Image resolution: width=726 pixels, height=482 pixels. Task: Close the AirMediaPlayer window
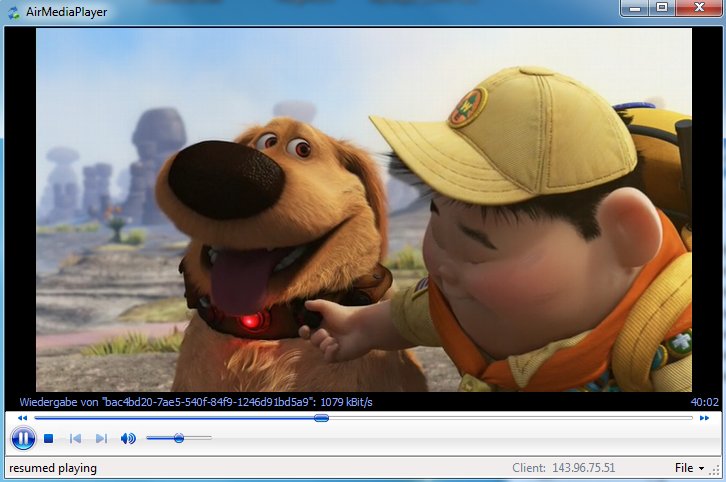pos(698,8)
